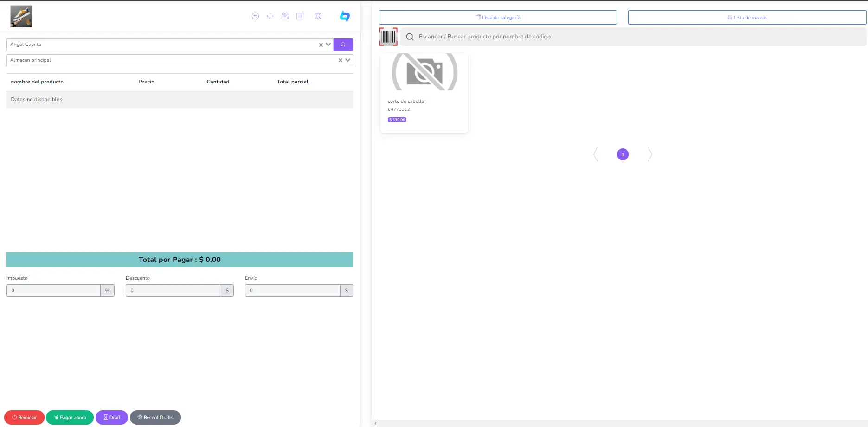Select the corte de cabello product card
The height and width of the screenshot is (427, 868).
424,93
